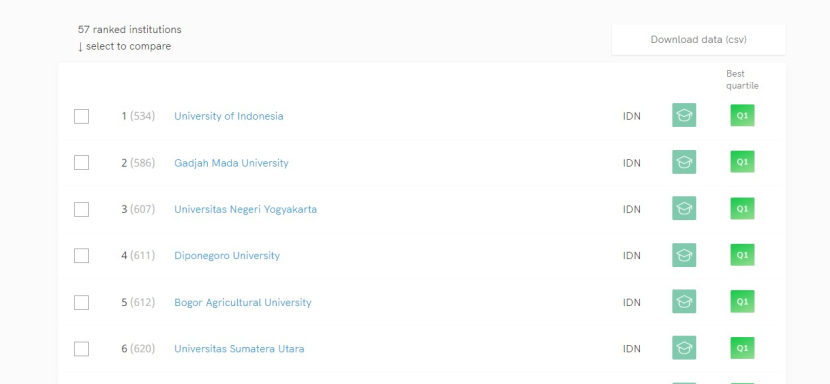
Task: Click rank '5 (612)' text
Action: [x=138, y=302]
